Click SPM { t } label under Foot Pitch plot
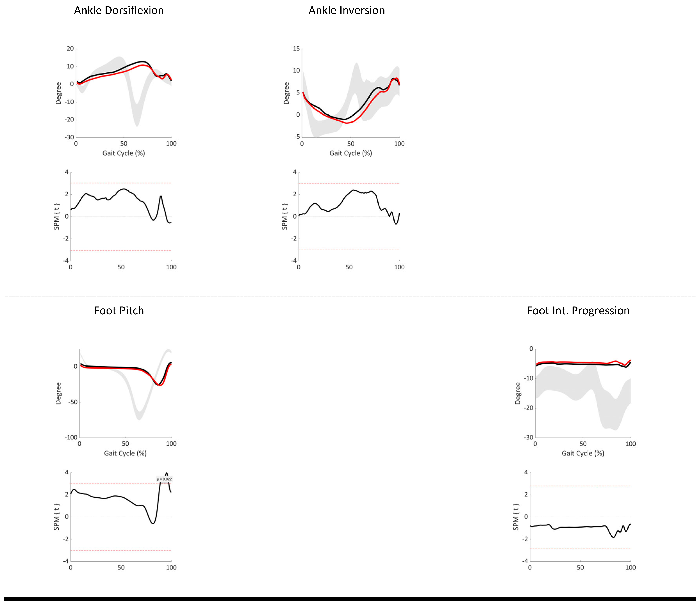 point(57,517)
